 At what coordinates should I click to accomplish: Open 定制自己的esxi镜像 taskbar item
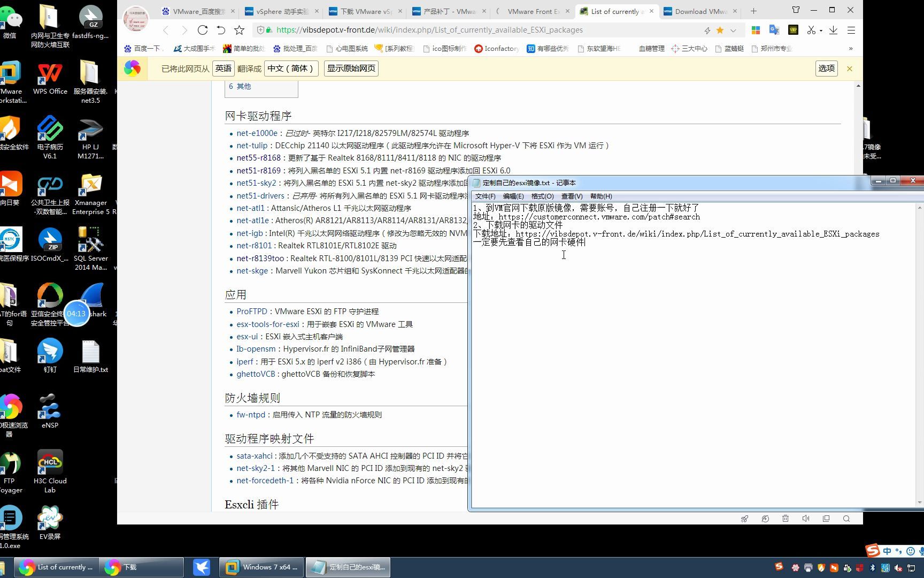(x=348, y=567)
